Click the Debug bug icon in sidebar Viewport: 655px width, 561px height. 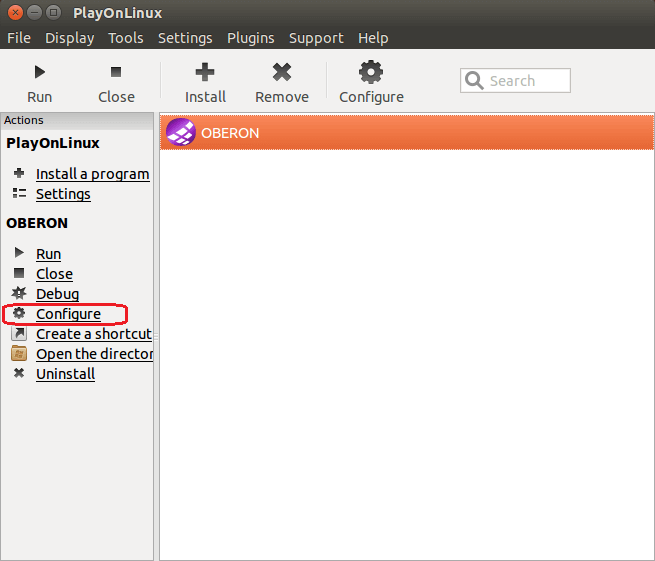[x=19, y=294]
